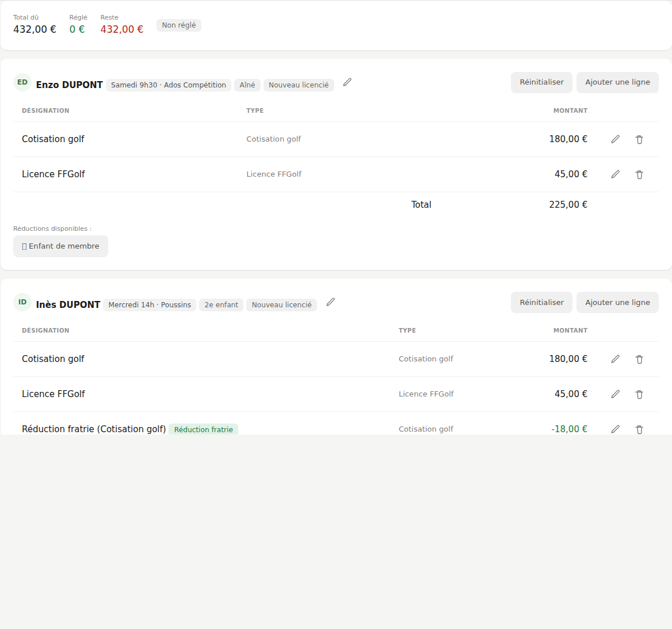
Task: Delete Inès's Cotisation golf 180,00 € line
Action: click(639, 359)
